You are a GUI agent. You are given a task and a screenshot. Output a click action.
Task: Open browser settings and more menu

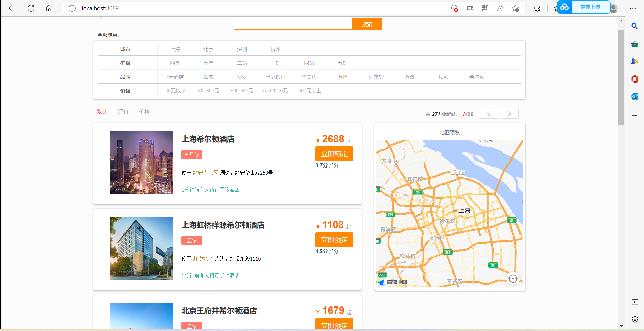pos(633,8)
